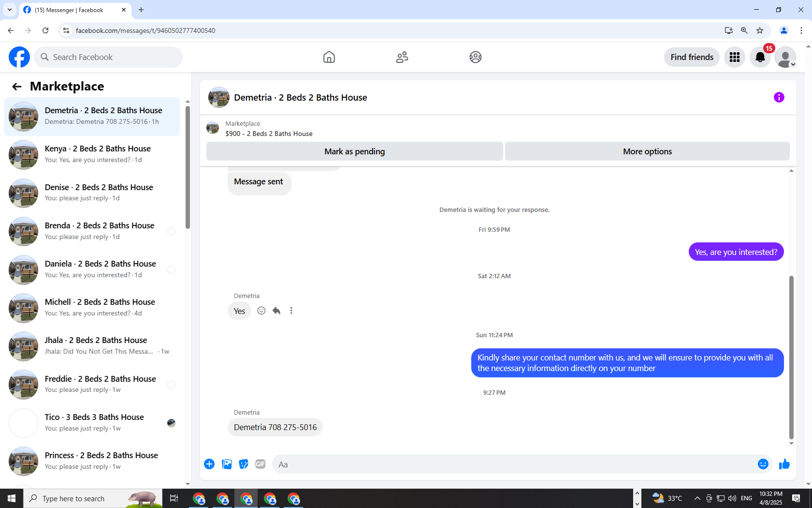The image size is (812, 508).
Task: Select Princess 2 Beds 2 Baths House chat
Action: click(x=92, y=461)
